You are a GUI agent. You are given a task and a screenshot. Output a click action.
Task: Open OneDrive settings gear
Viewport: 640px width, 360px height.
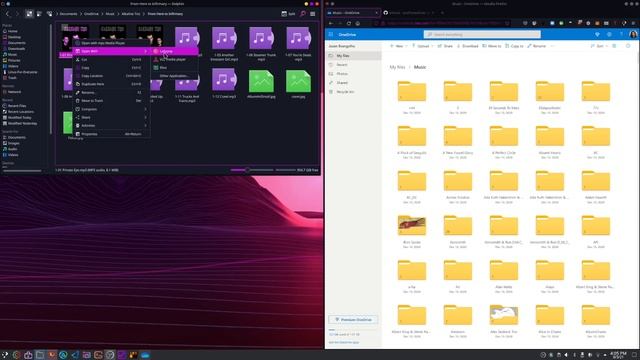(x=609, y=35)
